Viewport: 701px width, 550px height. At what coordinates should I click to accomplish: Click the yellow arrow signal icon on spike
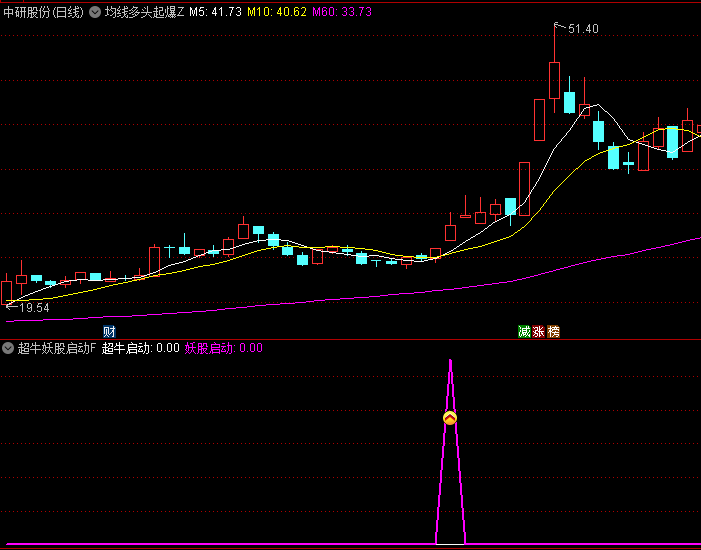click(450, 418)
